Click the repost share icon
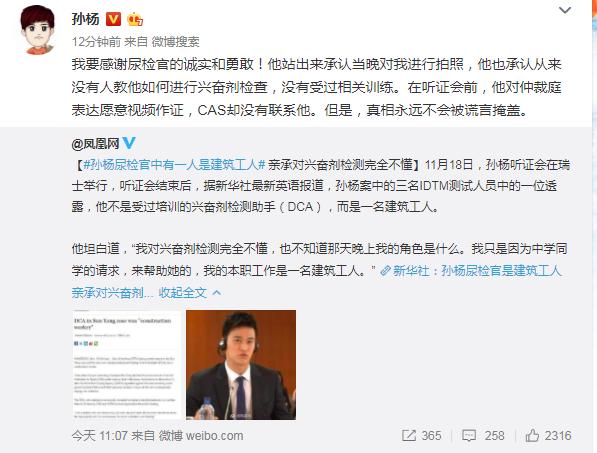597x453 pixels. (x=409, y=435)
